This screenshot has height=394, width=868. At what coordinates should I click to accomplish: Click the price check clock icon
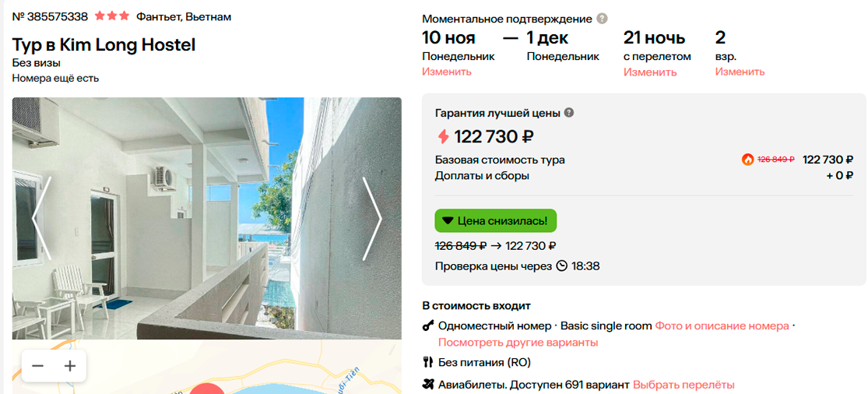coord(562,266)
